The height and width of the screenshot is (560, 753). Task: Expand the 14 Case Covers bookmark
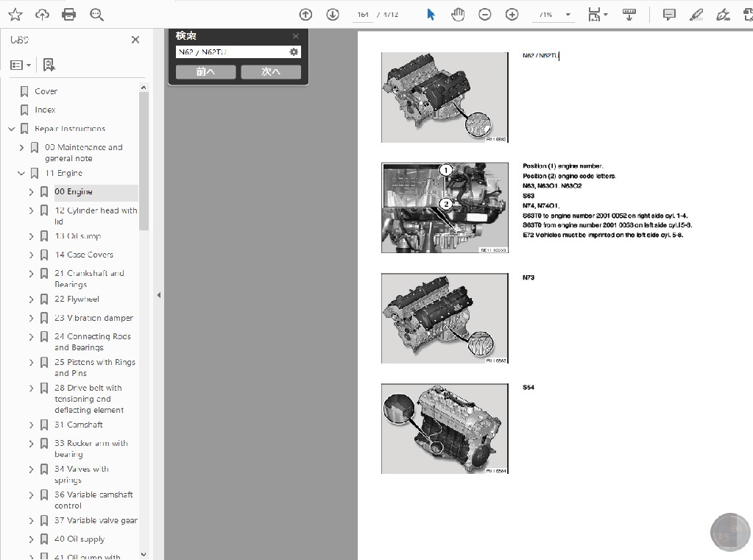pyautogui.click(x=31, y=255)
